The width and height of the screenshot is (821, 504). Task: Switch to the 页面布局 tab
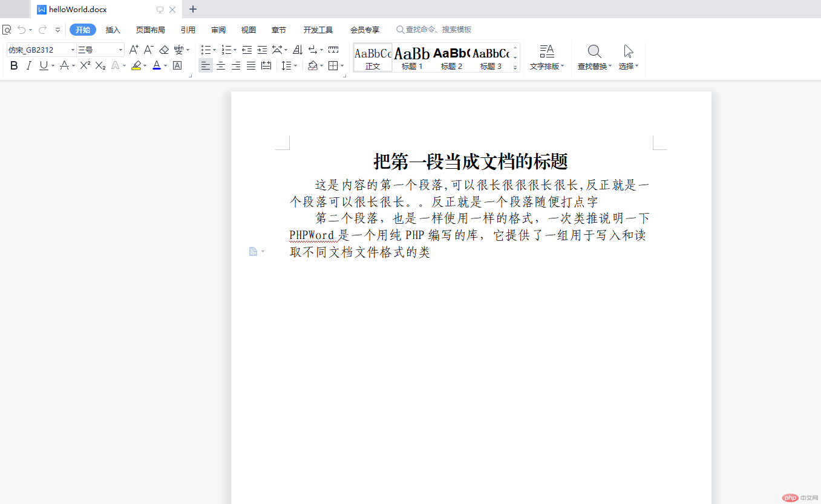click(151, 30)
